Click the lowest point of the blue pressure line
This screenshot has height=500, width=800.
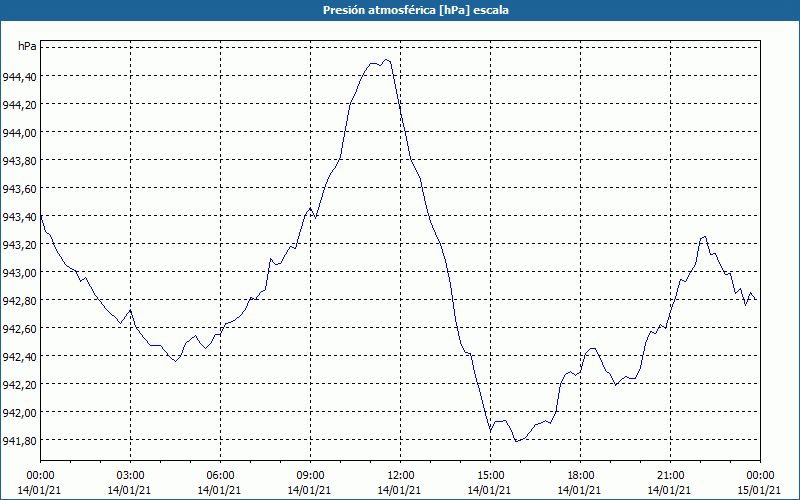coord(516,440)
